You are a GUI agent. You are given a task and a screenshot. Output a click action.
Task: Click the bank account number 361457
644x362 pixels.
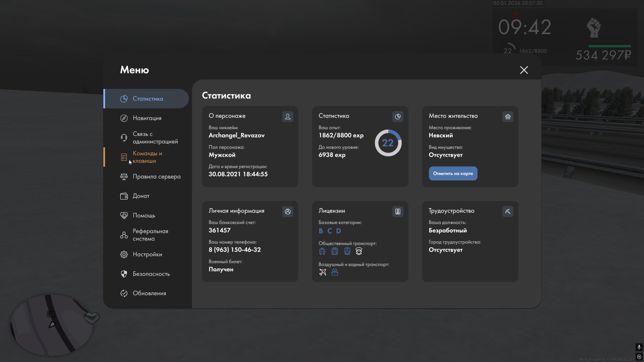pyautogui.click(x=219, y=230)
